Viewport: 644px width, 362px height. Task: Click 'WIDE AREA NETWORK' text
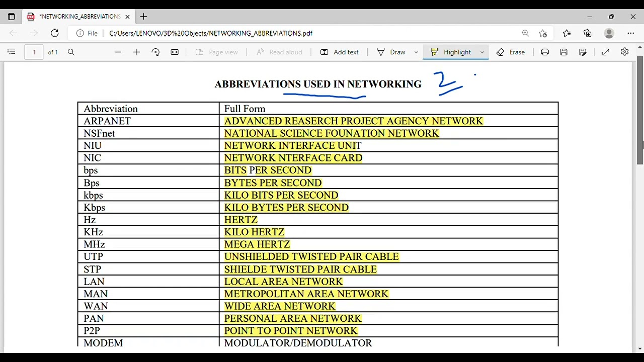(x=280, y=306)
